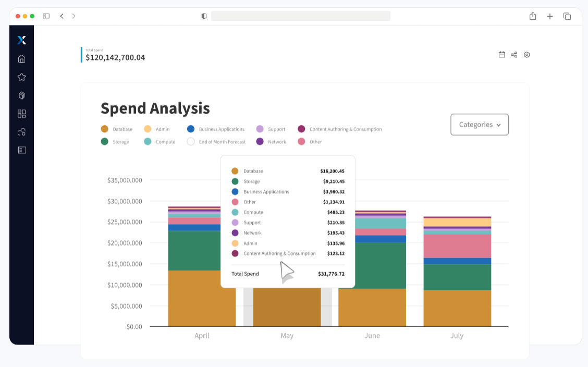Expand the Categories dropdown
Image resolution: width=588 pixels, height=367 pixels.
(x=479, y=125)
